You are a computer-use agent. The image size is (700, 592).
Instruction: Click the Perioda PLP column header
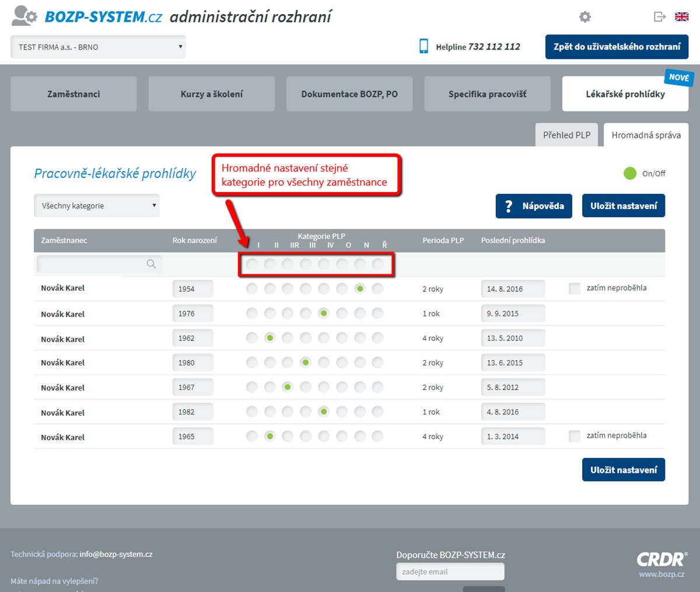coord(443,241)
